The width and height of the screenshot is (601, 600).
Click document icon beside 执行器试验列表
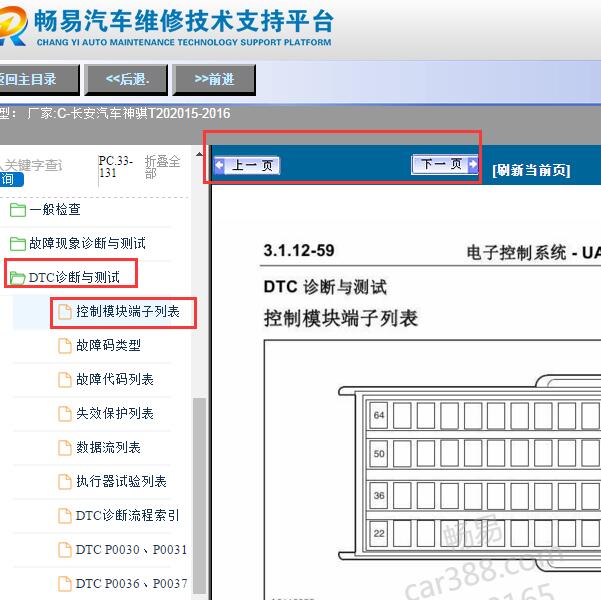coord(65,482)
